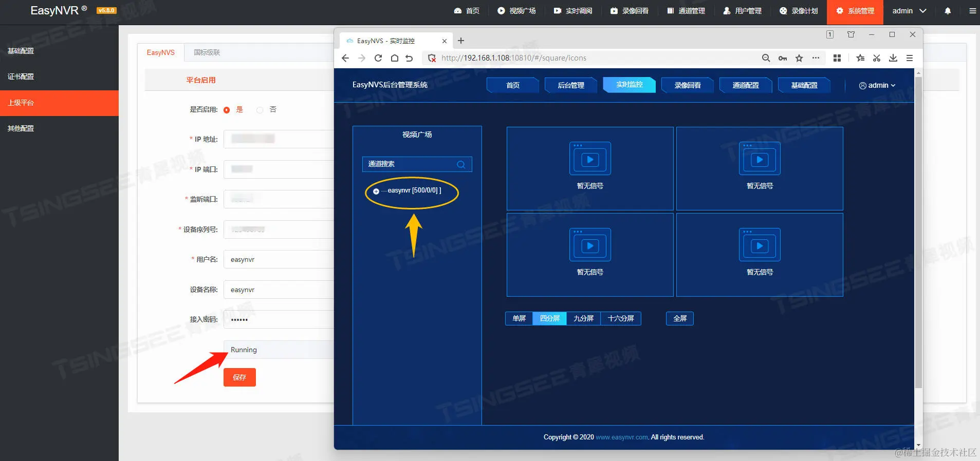Image resolution: width=980 pixels, height=461 pixels.
Task: Click the 全屏 fullscreen button
Action: pyautogui.click(x=680, y=318)
